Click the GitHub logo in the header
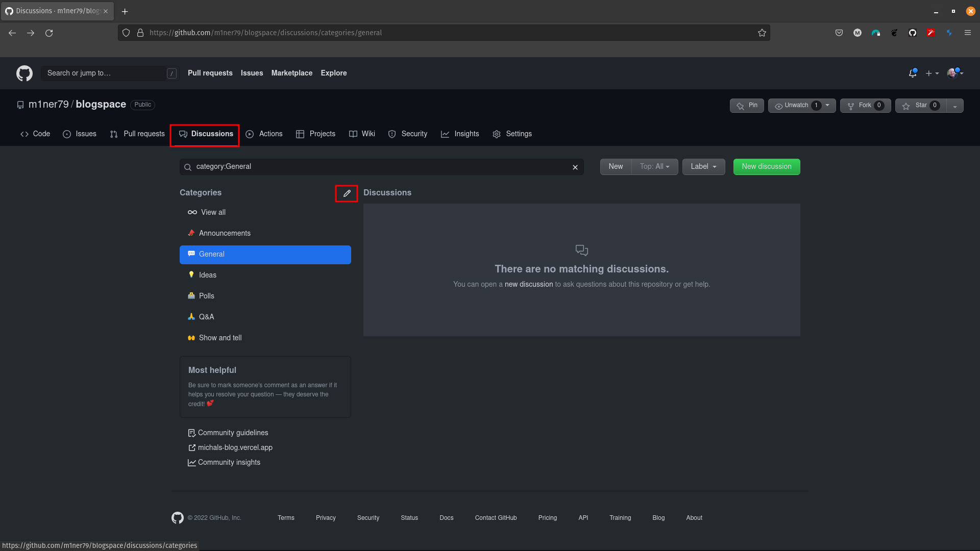 (x=24, y=73)
